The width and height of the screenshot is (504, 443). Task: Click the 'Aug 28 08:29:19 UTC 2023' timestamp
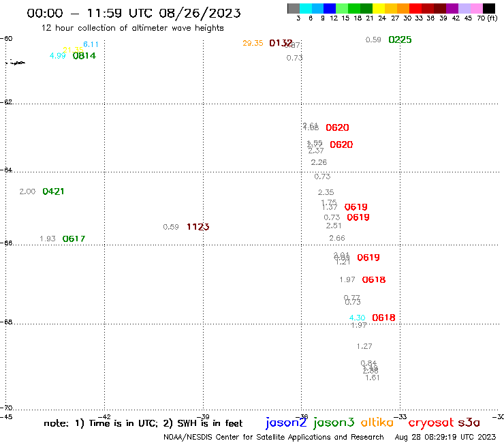pos(445,437)
